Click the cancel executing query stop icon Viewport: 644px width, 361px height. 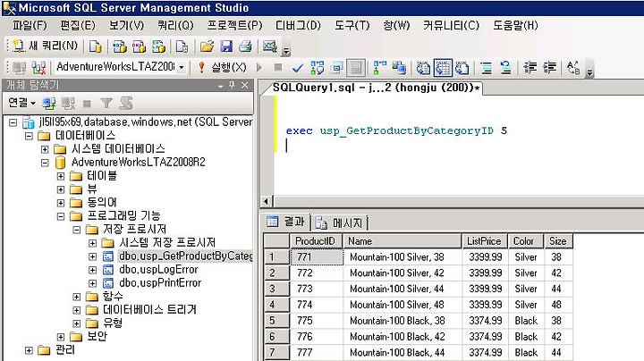click(x=278, y=67)
